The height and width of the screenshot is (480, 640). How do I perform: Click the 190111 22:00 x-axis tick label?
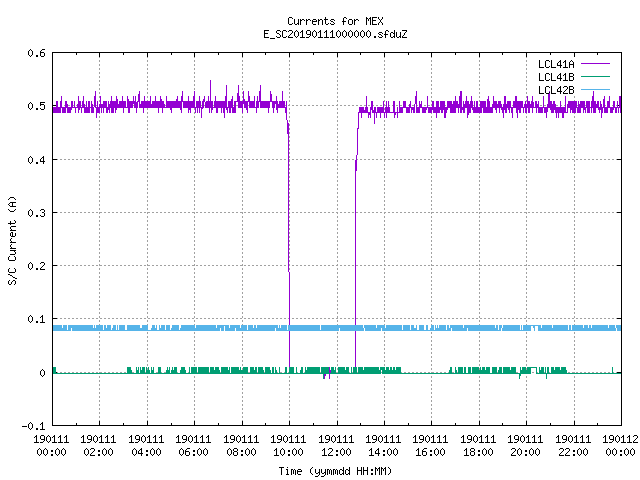point(573,446)
